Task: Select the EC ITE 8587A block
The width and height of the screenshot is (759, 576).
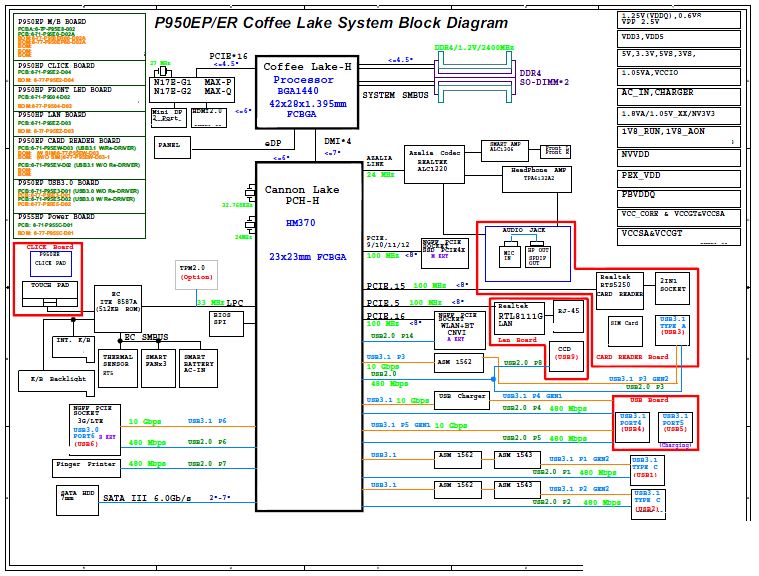Action: [x=118, y=308]
